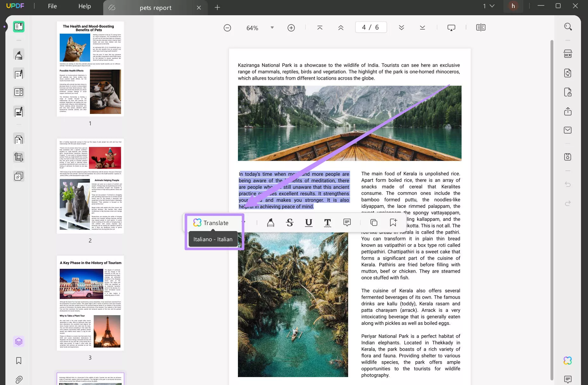
Task: Open the bookmarks panel
Action: click(19, 361)
